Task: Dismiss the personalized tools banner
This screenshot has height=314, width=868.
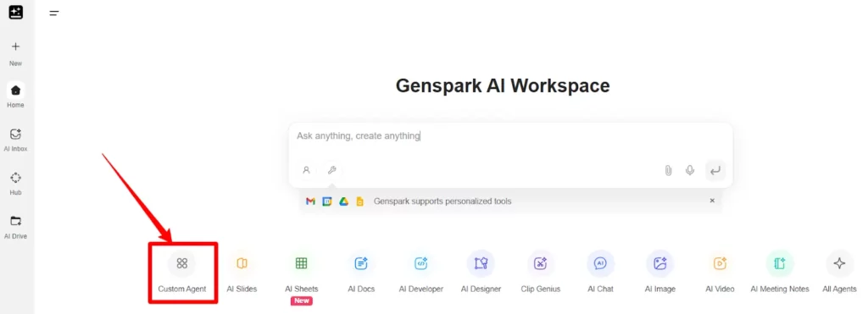Action: (x=712, y=201)
